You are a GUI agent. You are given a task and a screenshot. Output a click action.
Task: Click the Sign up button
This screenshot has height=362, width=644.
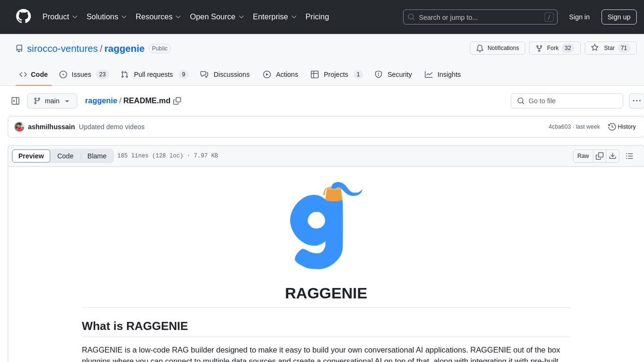point(619,17)
